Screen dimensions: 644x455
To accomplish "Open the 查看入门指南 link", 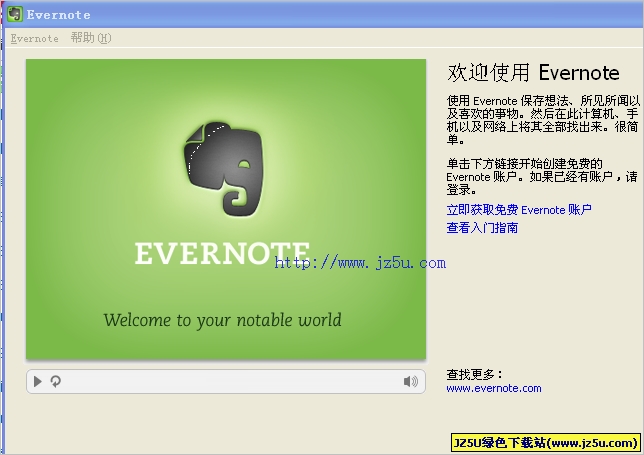I will coord(482,228).
